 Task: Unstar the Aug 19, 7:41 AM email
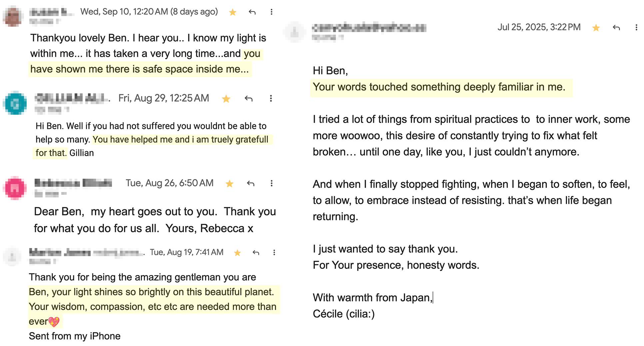(237, 253)
